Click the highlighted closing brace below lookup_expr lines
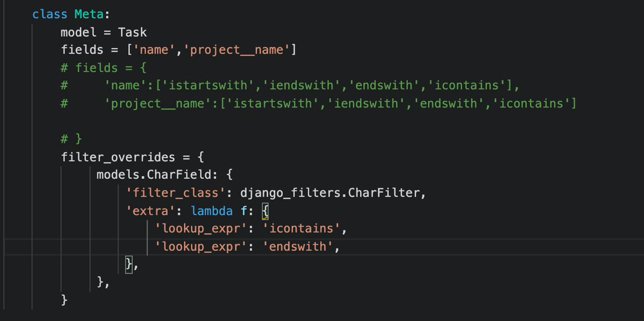 tap(129, 264)
